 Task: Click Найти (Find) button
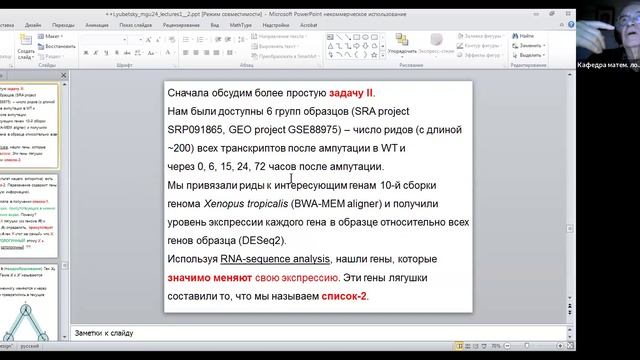[x=523, y=36]
